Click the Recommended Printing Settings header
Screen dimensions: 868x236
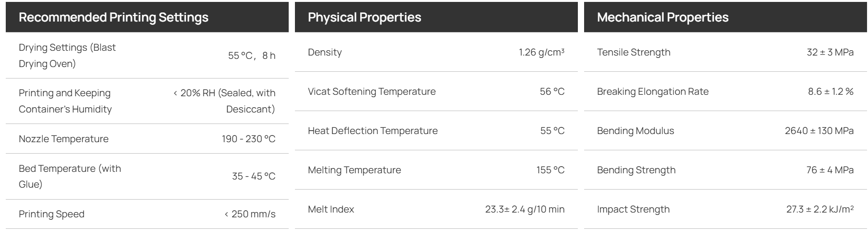pos(114,17)
